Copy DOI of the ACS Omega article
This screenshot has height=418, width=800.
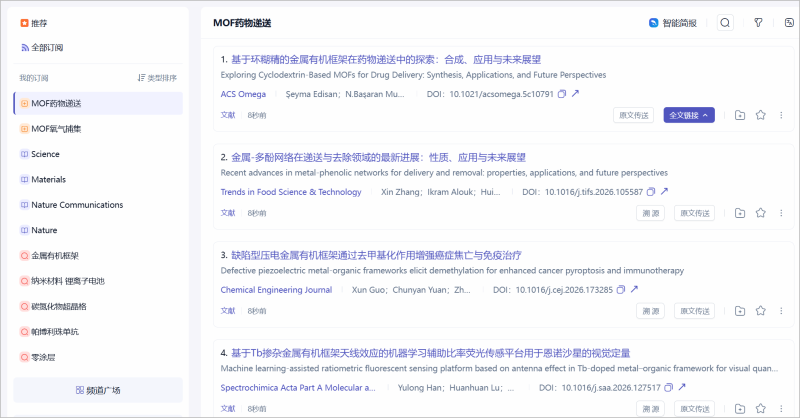click(x=562, y=94)
